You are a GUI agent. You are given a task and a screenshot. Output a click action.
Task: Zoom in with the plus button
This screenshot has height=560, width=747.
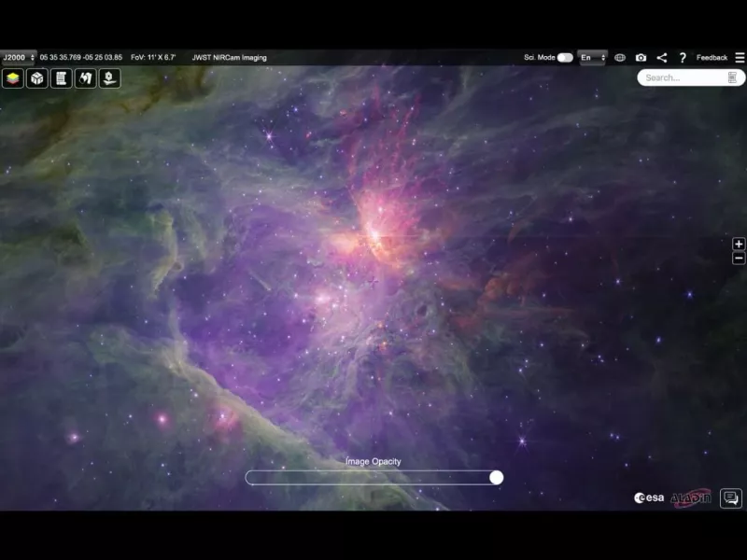(739, 244)
